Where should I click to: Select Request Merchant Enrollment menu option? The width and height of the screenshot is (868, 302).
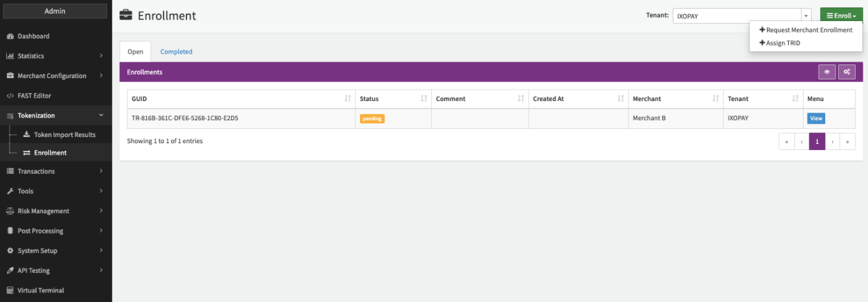[x=806, y=30]
